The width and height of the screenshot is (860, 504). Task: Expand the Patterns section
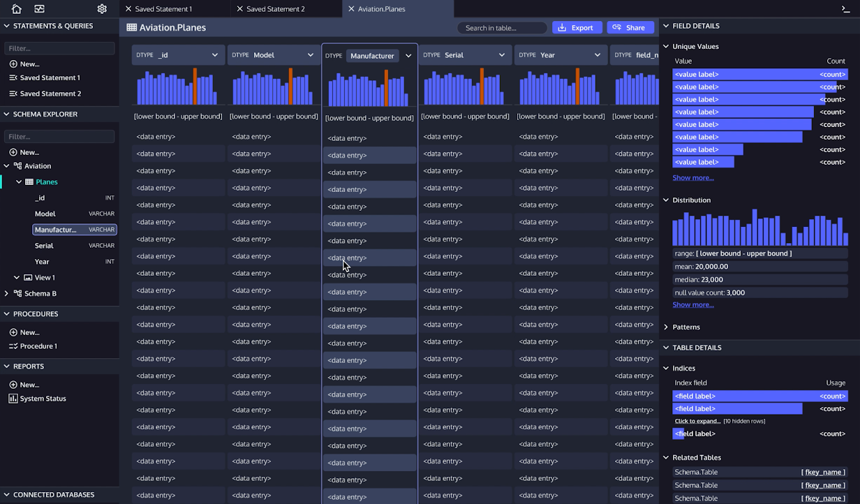pos(665,327)
